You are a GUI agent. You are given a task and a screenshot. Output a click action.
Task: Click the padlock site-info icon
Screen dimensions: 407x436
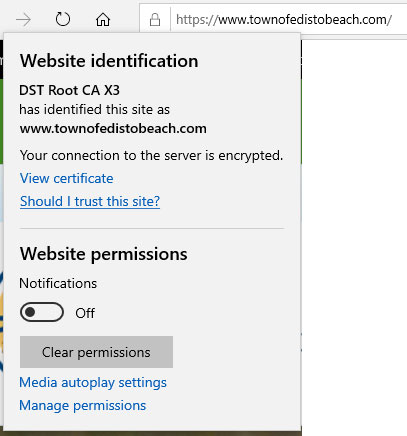(x=155, y=20)
